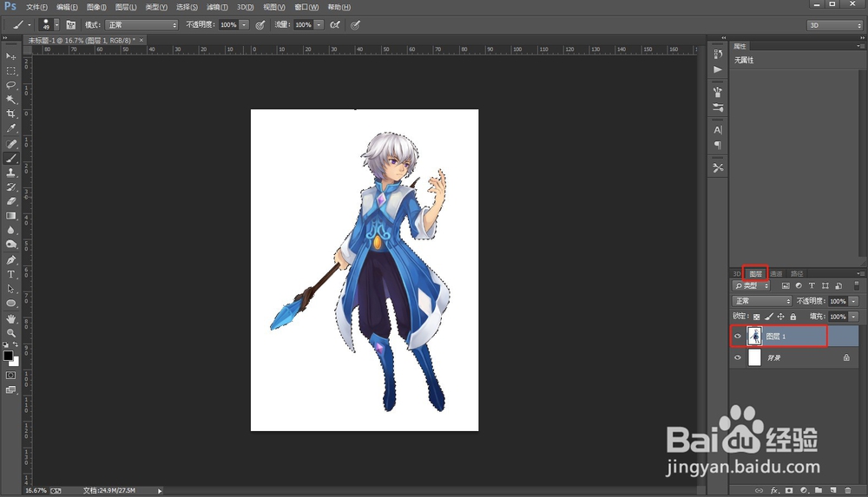Select the Clone Stamp tool
Viewport: 868px width, 497px height.
point(10,173)
